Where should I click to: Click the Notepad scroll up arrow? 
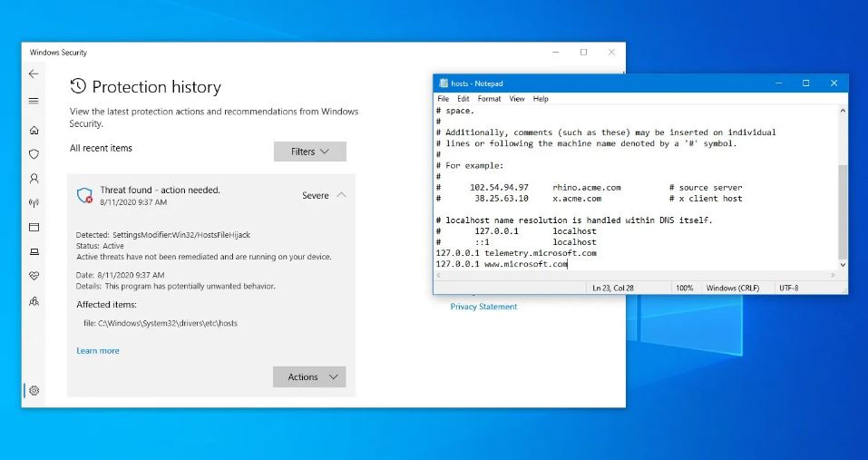tap(843, 111)
